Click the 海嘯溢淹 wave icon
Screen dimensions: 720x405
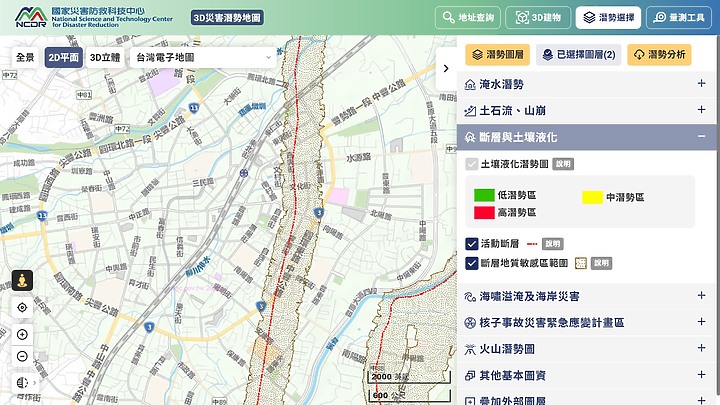click(x=470, y=297)
